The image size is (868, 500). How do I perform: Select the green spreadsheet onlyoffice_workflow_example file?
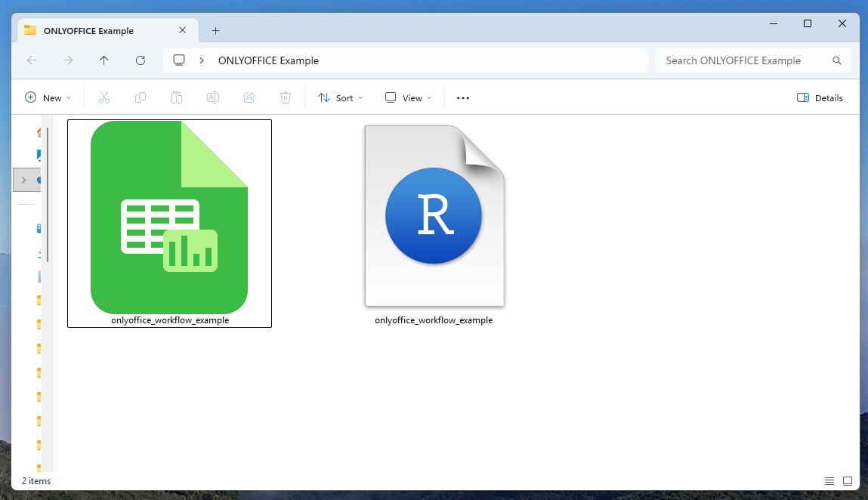coord(169,219)
